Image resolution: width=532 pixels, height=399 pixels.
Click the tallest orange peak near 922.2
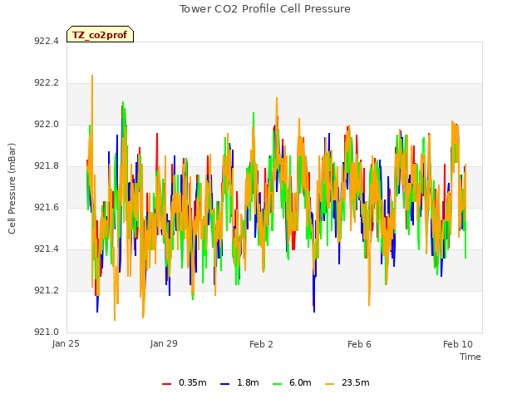coord(92,76)
